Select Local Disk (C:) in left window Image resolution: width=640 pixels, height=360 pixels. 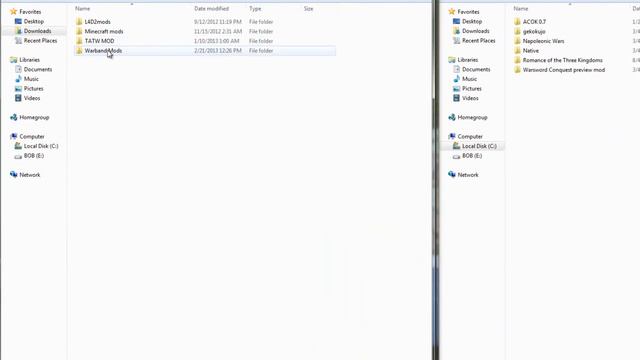pyautogui.click(x=41, y=146)
